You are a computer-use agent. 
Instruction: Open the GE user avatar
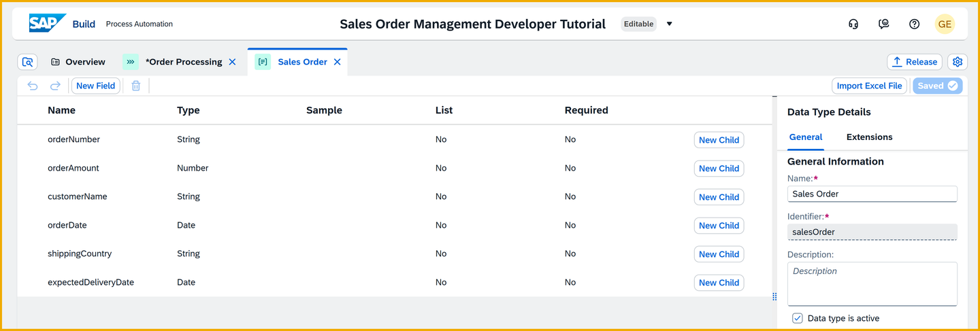point(945,24)
